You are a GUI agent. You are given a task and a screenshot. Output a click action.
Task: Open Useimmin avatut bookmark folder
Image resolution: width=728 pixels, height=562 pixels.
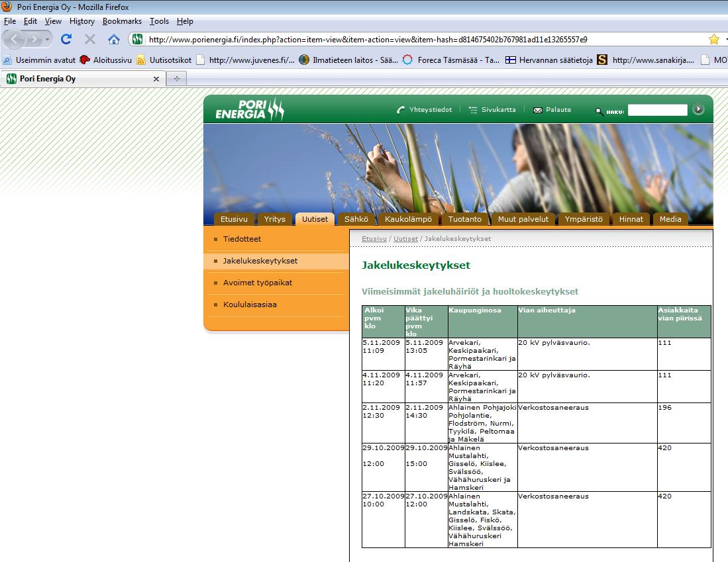pos(39,60)
